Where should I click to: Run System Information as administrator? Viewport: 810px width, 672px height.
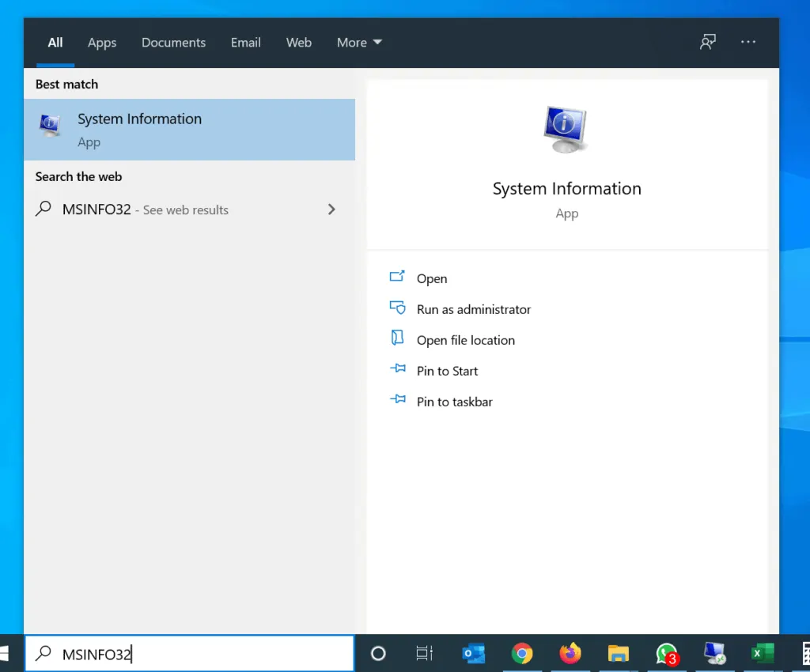point(474,309)
